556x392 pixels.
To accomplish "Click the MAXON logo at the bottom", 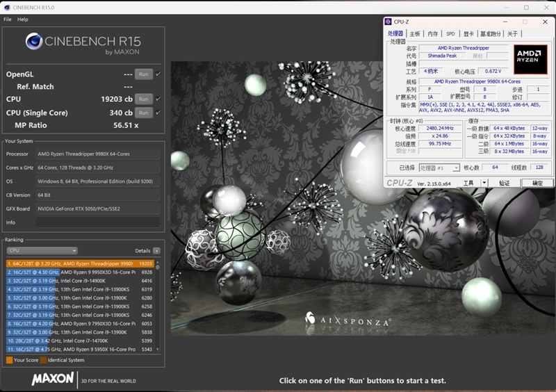I will (53, 379).
